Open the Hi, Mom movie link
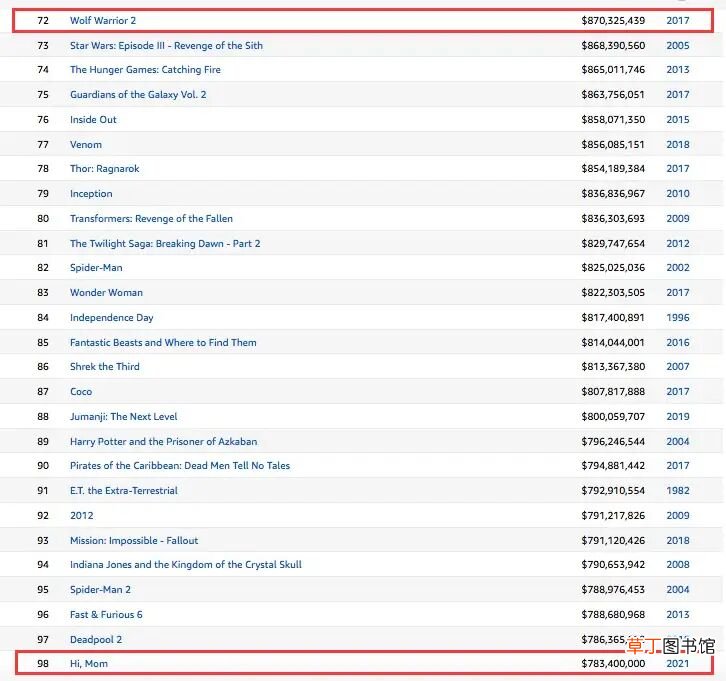The width and height of the screenshot is (726, 681). pyautogui.click(x=89, y=664)
